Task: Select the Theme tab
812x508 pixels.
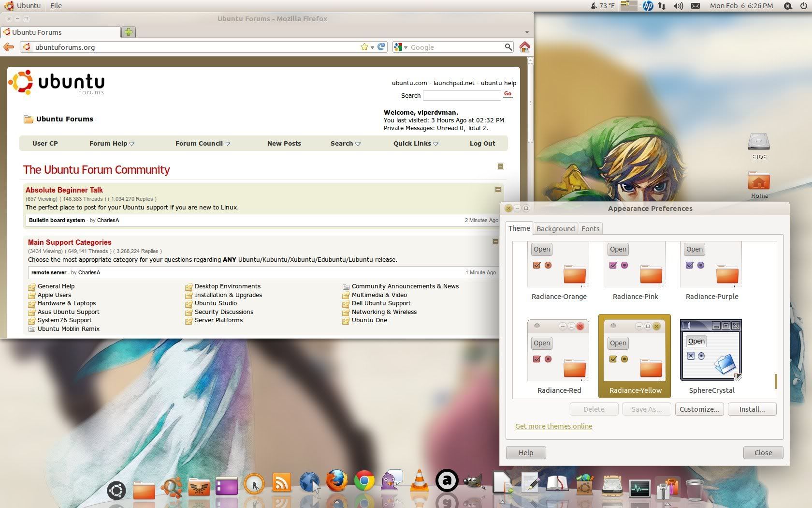Action: pos(519,228)
